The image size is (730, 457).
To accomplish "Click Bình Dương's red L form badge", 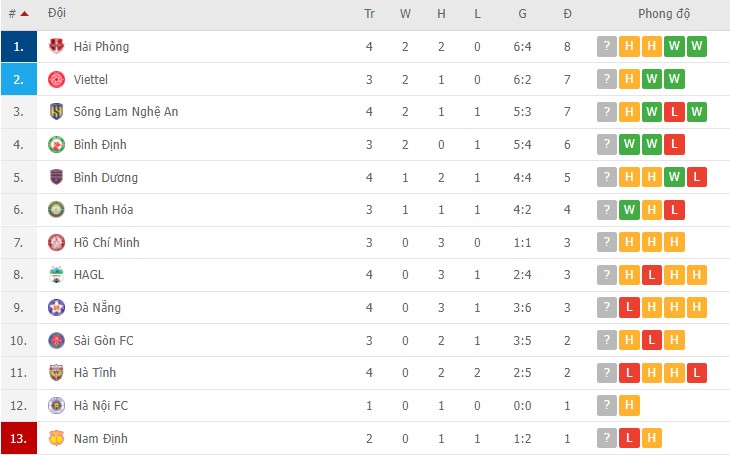I will 697,177.
